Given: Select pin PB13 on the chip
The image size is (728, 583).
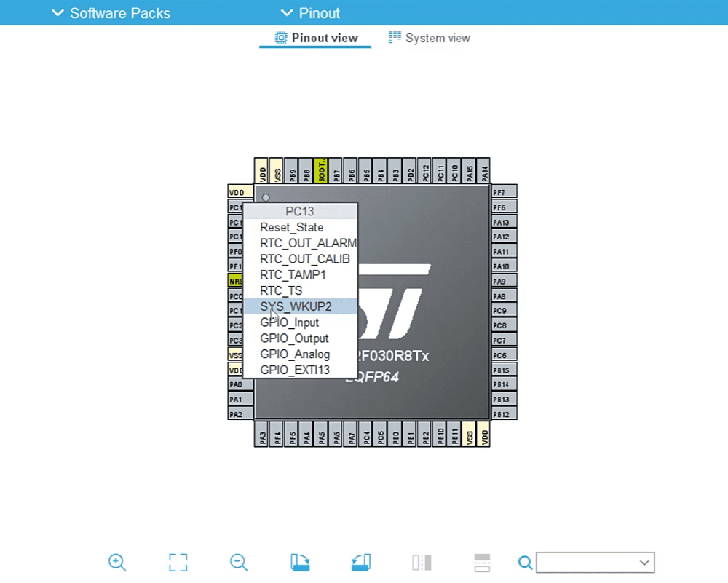Looking at the screenshot, I should click(x=505, y=399).
